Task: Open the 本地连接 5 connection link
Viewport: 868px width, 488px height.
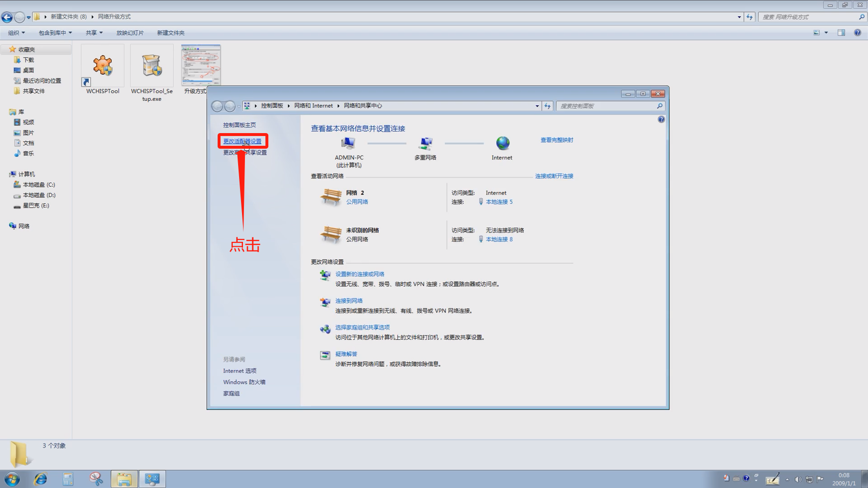Action: pyautogui.click(x=499, y=202)
